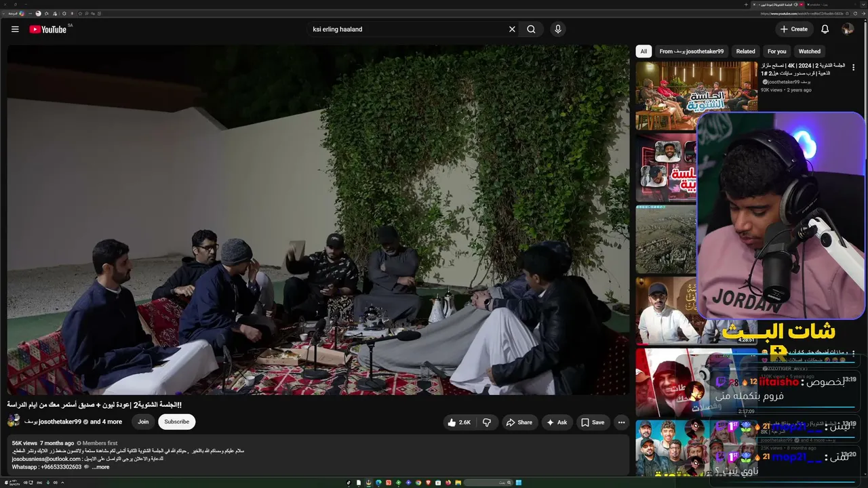This screenshot has height=488, width=868.
Task: Select the 'For you' filter chip
Action: (x=776, y=52)
